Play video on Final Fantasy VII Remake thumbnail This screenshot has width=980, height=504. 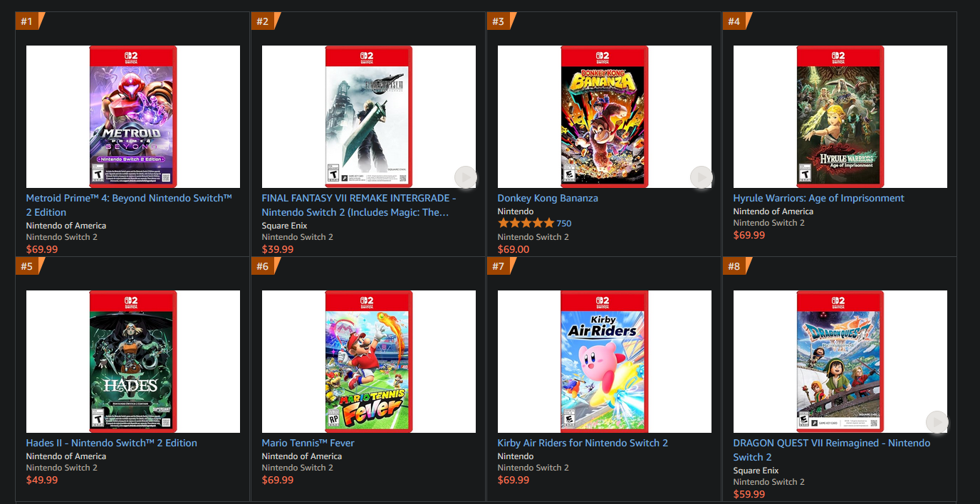(465, 177)
